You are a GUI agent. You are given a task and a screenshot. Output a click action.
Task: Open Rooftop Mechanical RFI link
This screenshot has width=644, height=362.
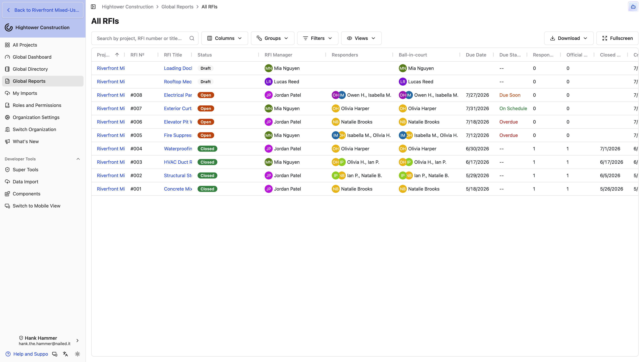click(x=178, y=82)
